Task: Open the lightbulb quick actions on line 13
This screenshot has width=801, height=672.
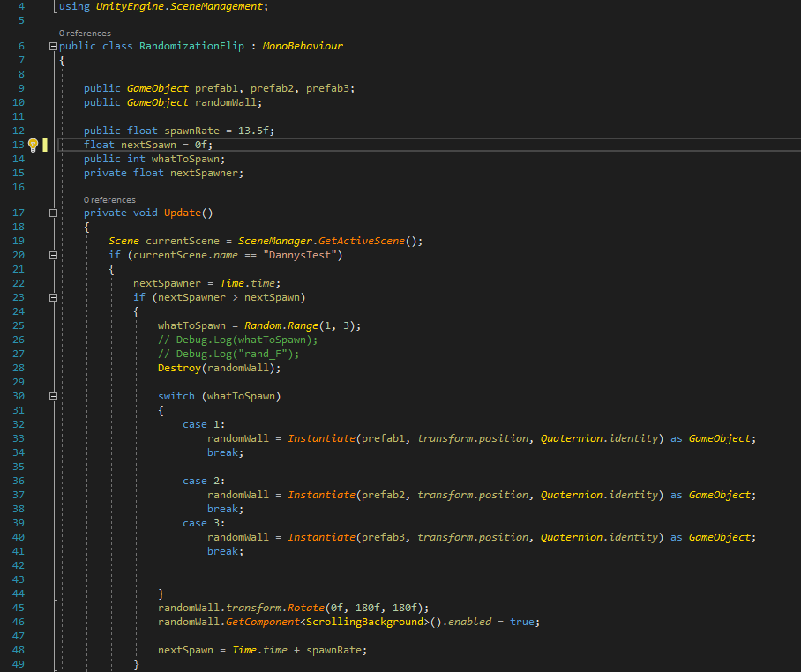Action: tap(33, 145)
